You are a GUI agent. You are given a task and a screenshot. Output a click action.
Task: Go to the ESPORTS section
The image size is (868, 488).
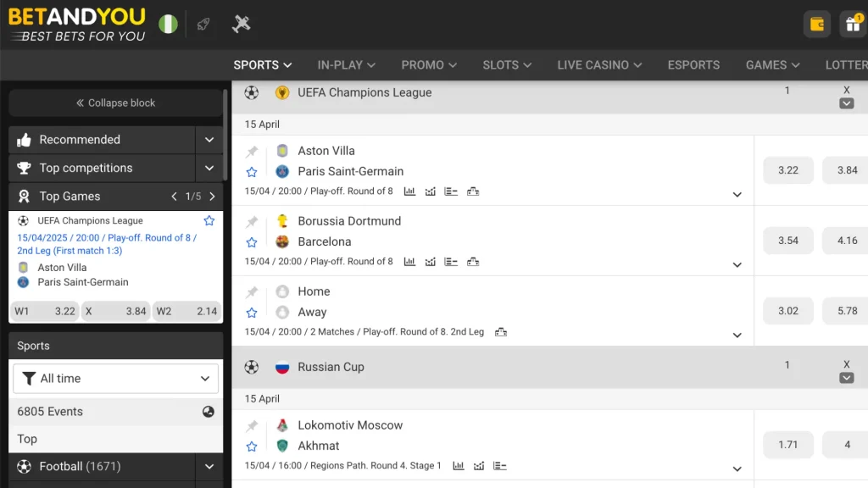click(x=693, y=65)
